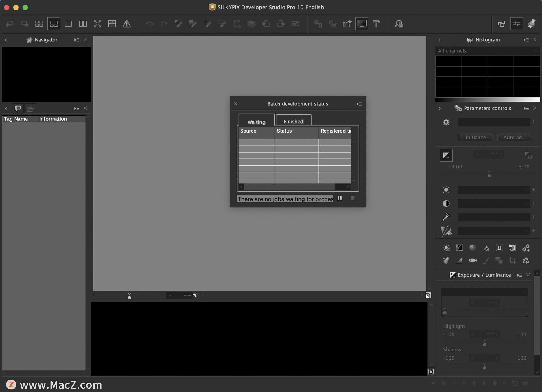Image resolution: width=542 pixels, height=392 pixels.
Task: Click the taste gear icon in Parameters
Action: [446, 122]
